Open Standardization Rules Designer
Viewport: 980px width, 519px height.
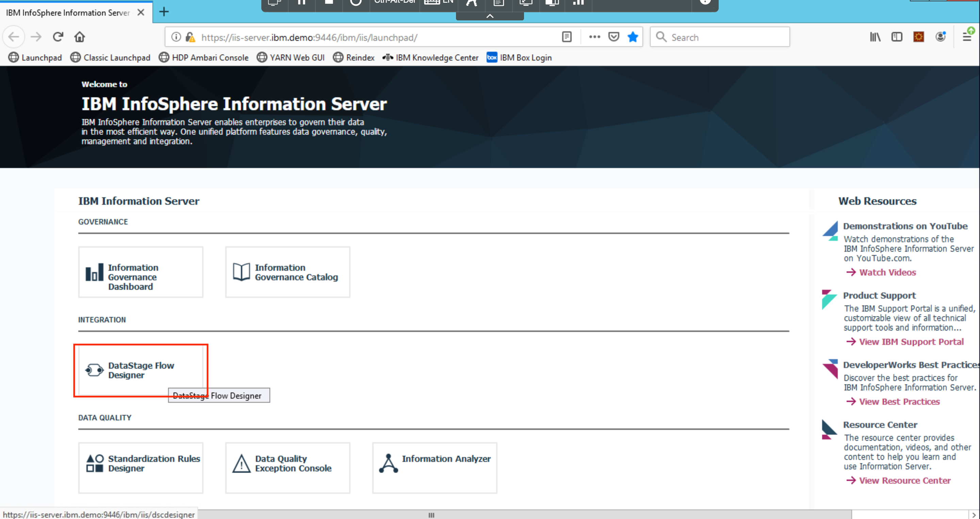coord(141,468)
